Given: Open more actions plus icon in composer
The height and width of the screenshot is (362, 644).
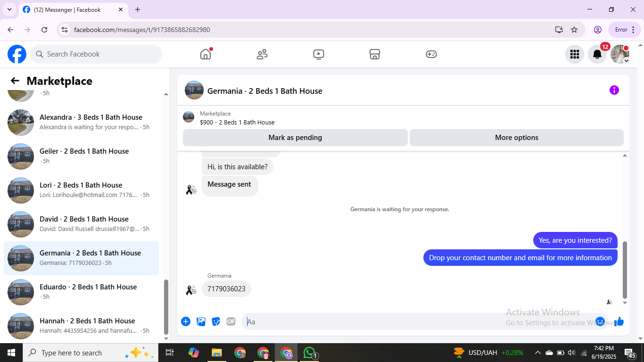Looking at the screenshot, I should pos(186,321).
